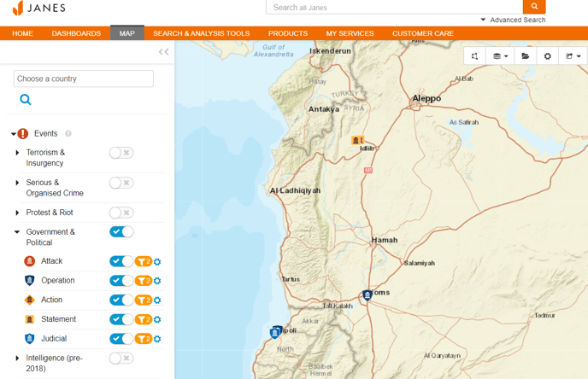
Task: Click the red Events exclamation icon
Action: (x=23, y=133)
